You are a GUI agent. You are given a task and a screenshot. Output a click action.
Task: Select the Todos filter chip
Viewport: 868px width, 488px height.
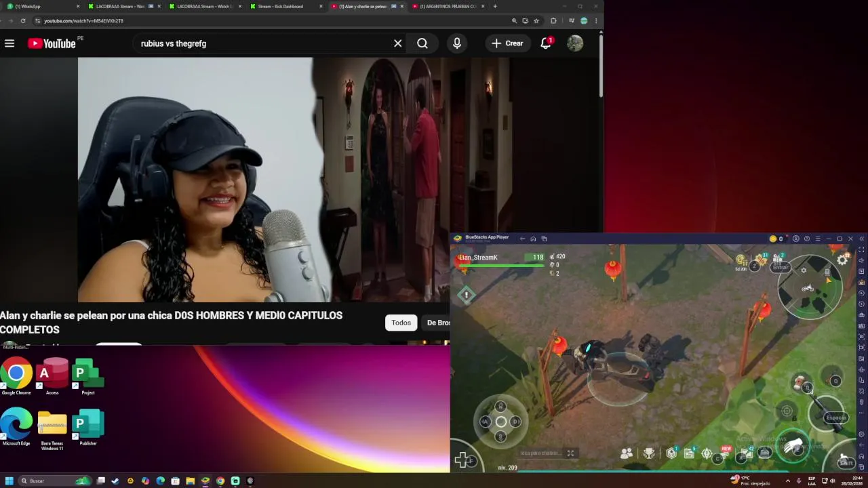[x=401, y=323]
